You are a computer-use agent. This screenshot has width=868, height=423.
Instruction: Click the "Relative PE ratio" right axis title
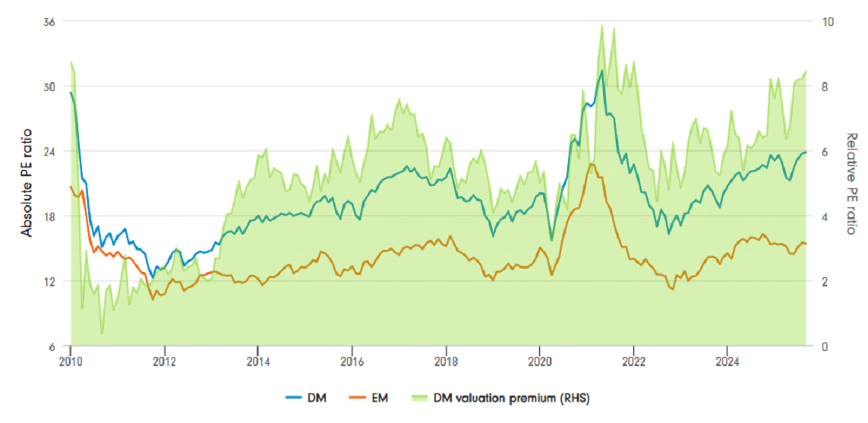853,185
